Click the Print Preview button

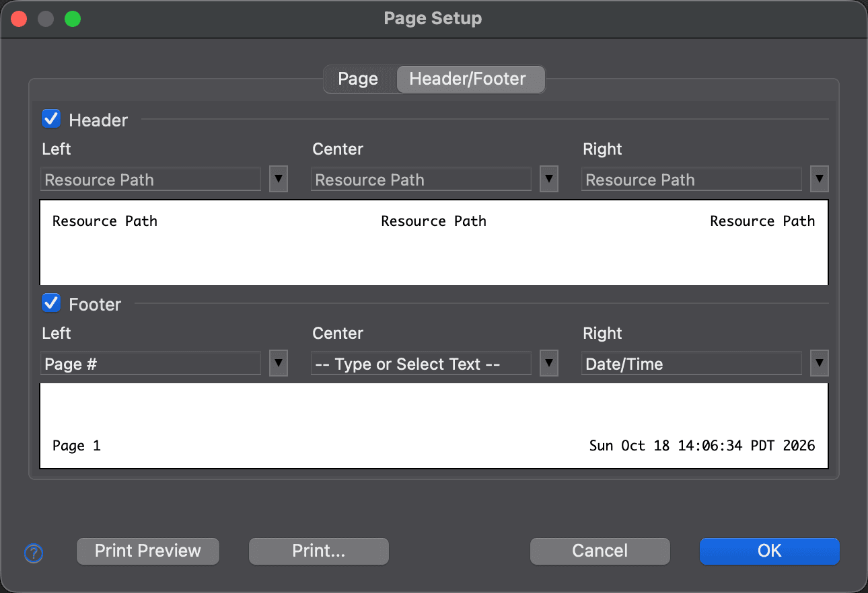[x=148, y=551]
